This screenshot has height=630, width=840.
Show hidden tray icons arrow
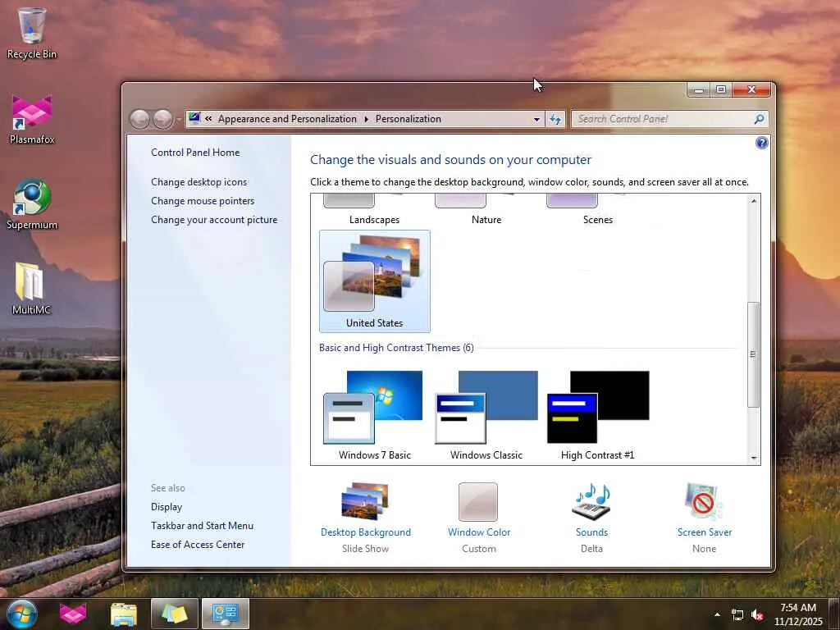[717, 614]
